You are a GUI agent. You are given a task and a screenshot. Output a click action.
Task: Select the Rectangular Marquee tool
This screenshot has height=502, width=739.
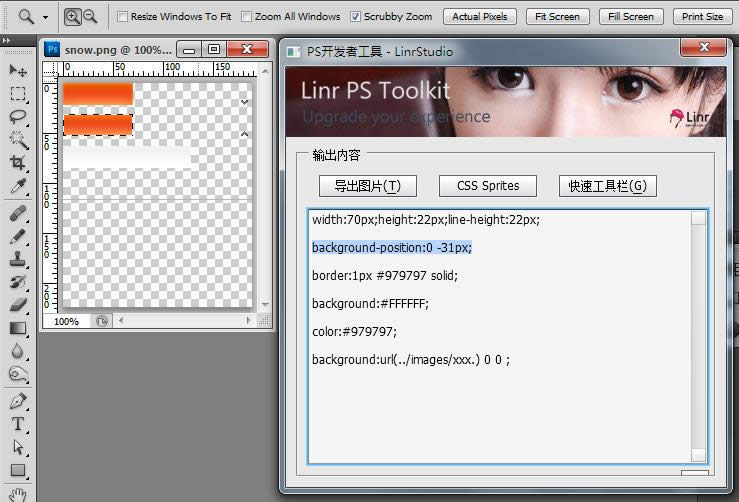pyautogui.click(x=18, y=93)
